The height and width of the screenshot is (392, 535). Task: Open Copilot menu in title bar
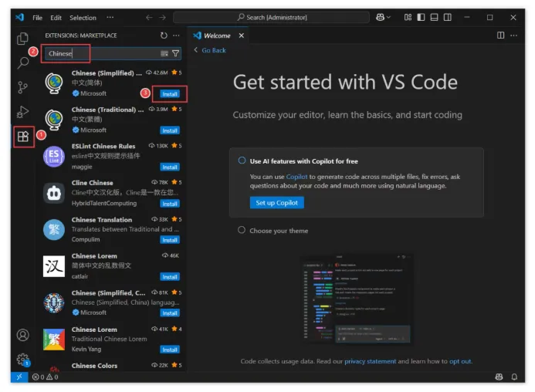point(383,17)
